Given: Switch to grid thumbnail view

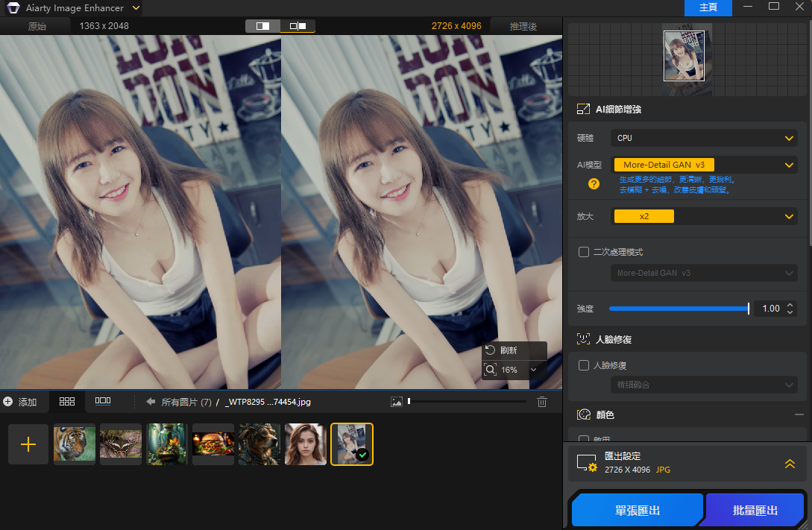Looking at the screenshot, I should pos(67,401).
